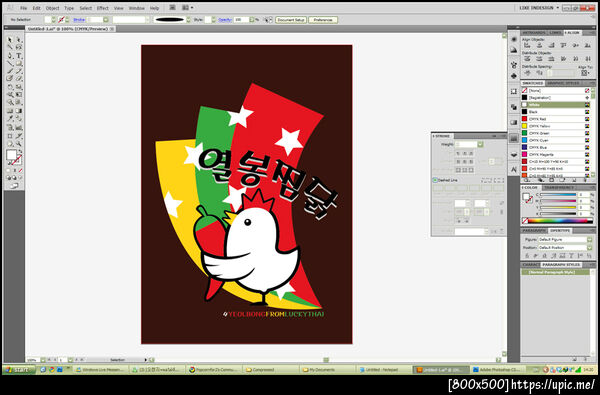Select the Magic Wand tool
Image resolution: width=600 pixels, height=395 pixels.
[x=10, y=47]
